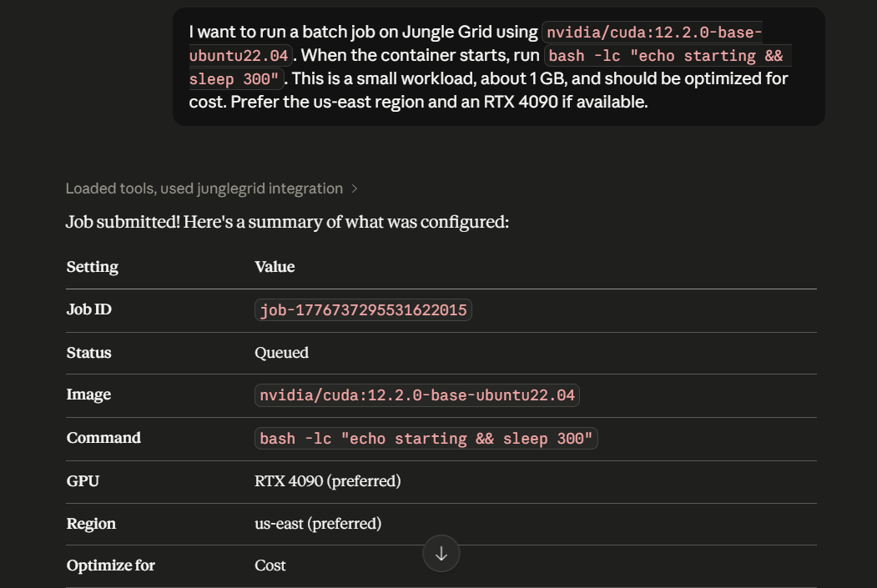Image resolution: width=877 pixels, height=588 pixels.
Task: Click the Command row label
Action: tap(103, 438)
